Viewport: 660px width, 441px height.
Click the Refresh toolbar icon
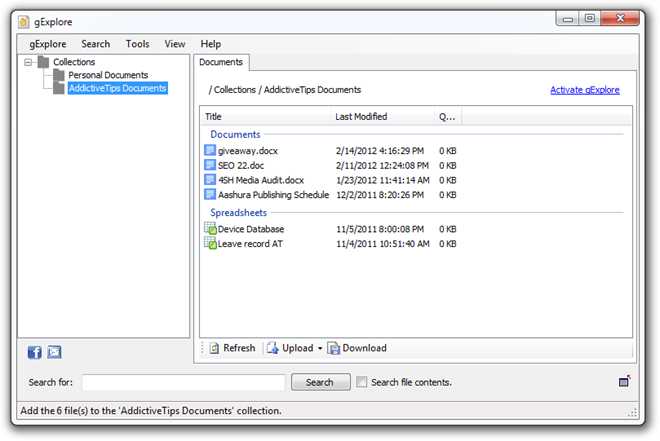(x=214, y=348)
